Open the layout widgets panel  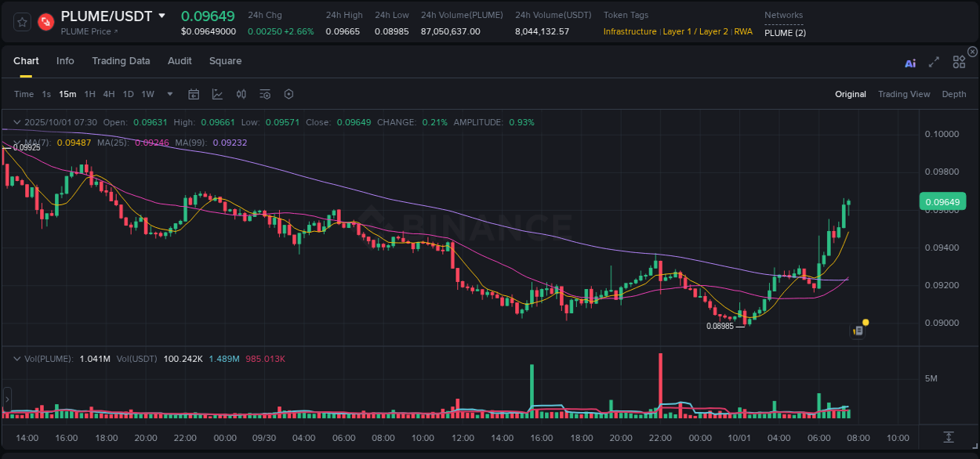tap(959, 62)
